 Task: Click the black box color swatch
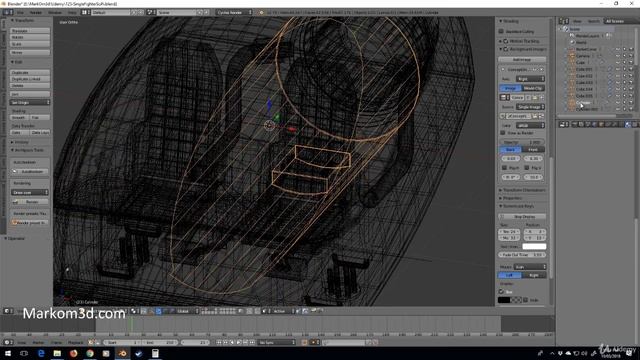pos(504,300)
